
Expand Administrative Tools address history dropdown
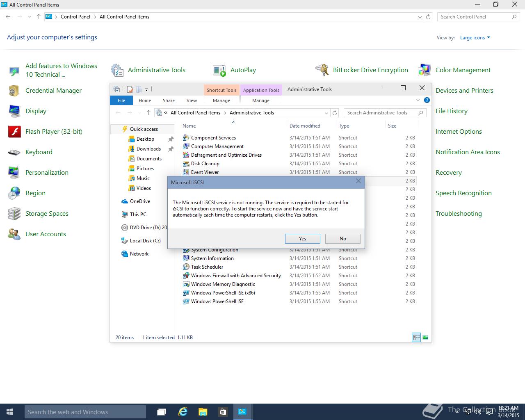[x=326, y=113]
